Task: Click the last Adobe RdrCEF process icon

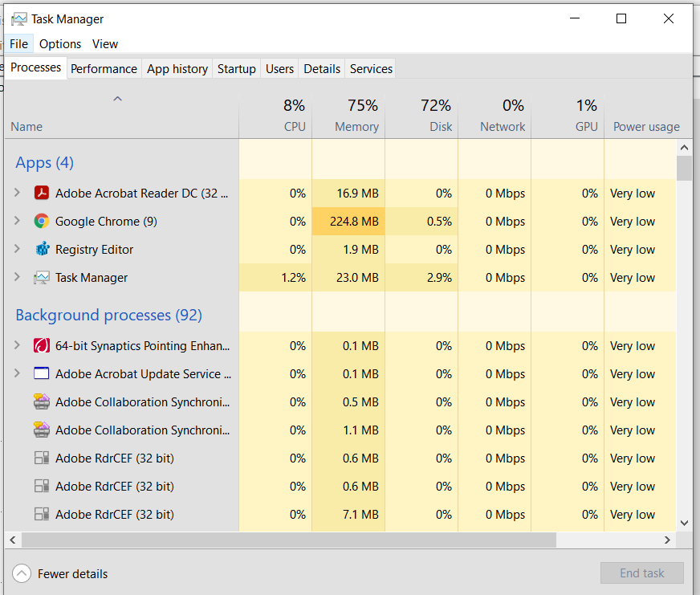Action: click(x=42, y=515)
